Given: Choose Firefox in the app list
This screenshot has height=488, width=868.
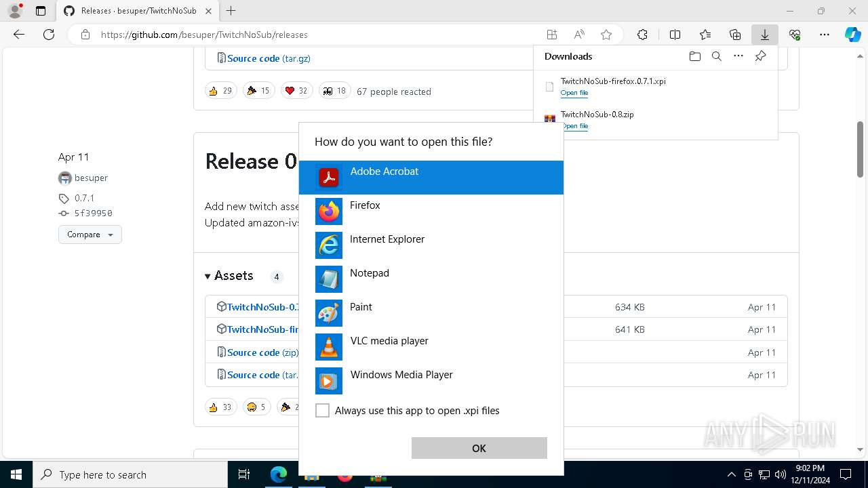Looking at the screenshot, I should coord(431,211).
